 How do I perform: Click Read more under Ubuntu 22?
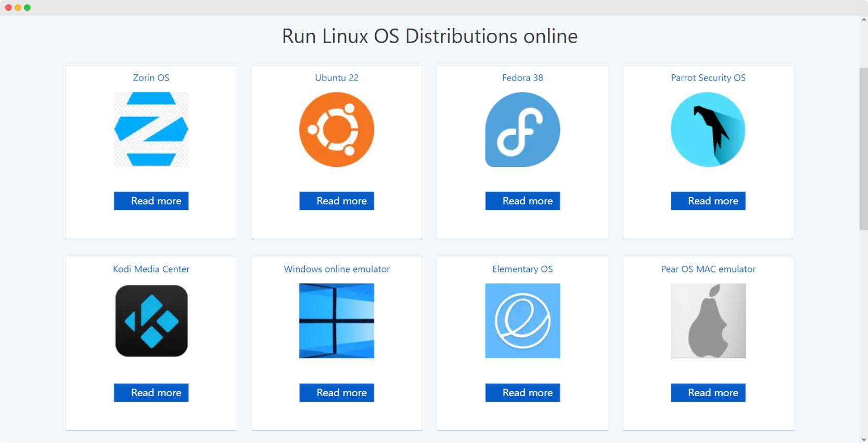[337, 201]
